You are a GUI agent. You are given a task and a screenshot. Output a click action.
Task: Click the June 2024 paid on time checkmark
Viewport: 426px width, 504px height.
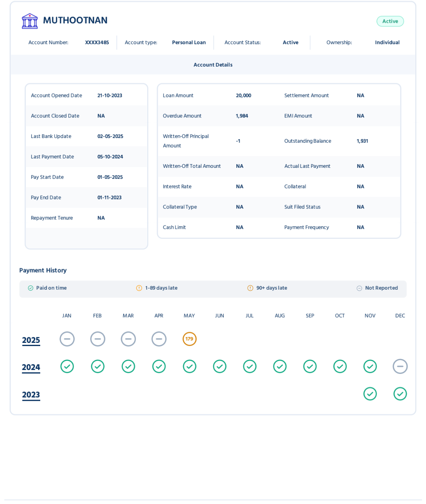coord(220,366)
